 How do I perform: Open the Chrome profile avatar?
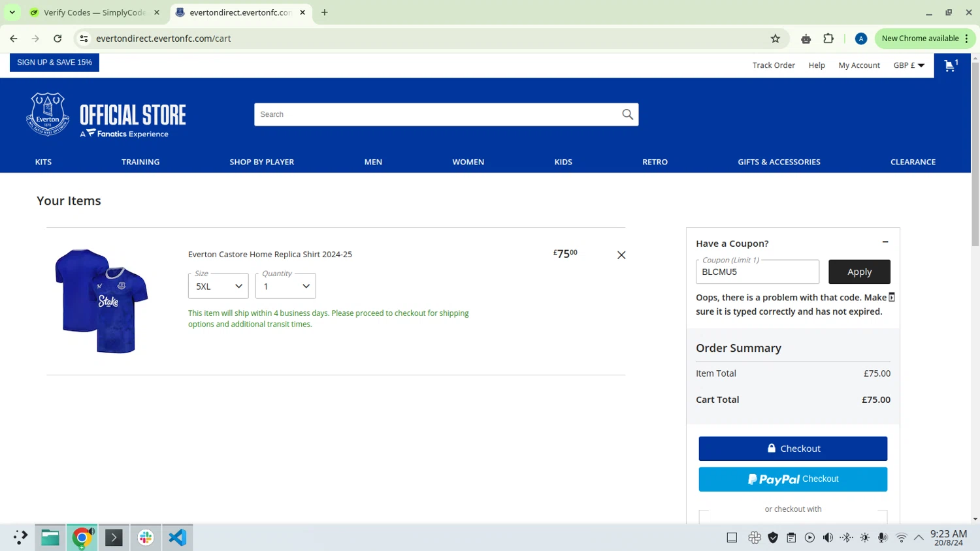click(x=861, y=39)
